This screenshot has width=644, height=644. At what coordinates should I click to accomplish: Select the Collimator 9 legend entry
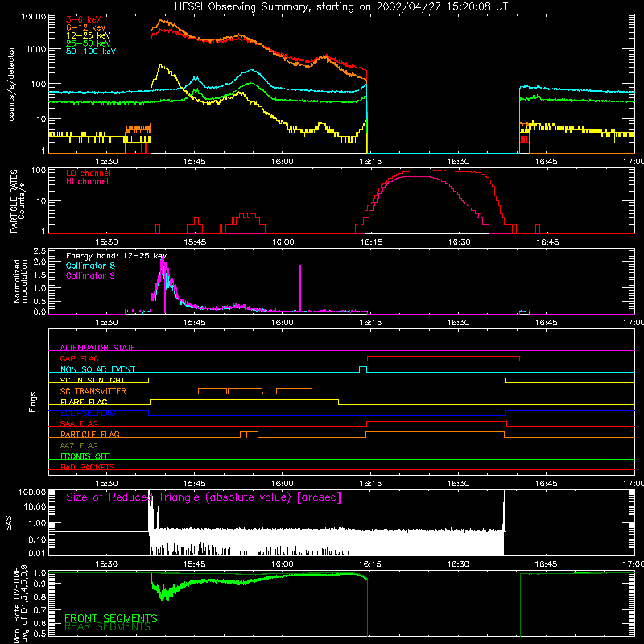(x=90, y=275)
